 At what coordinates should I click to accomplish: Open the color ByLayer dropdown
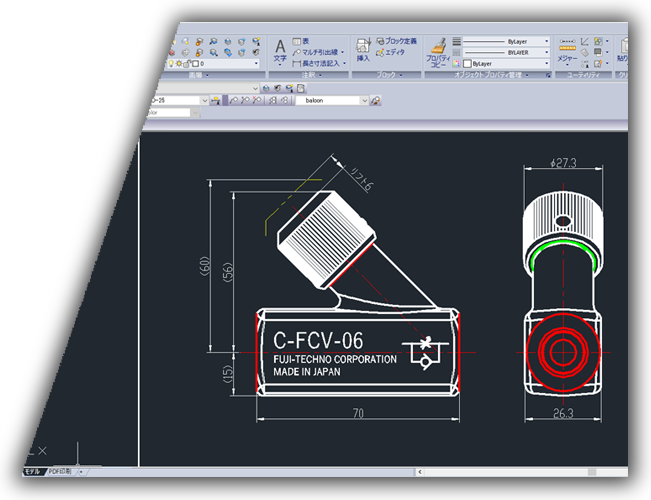coord(546,64)
